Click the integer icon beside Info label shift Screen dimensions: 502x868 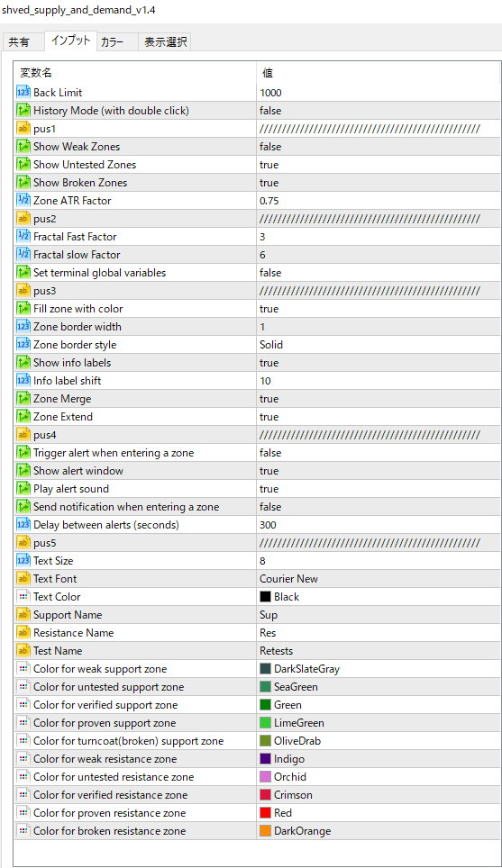(x=23, y=380)
